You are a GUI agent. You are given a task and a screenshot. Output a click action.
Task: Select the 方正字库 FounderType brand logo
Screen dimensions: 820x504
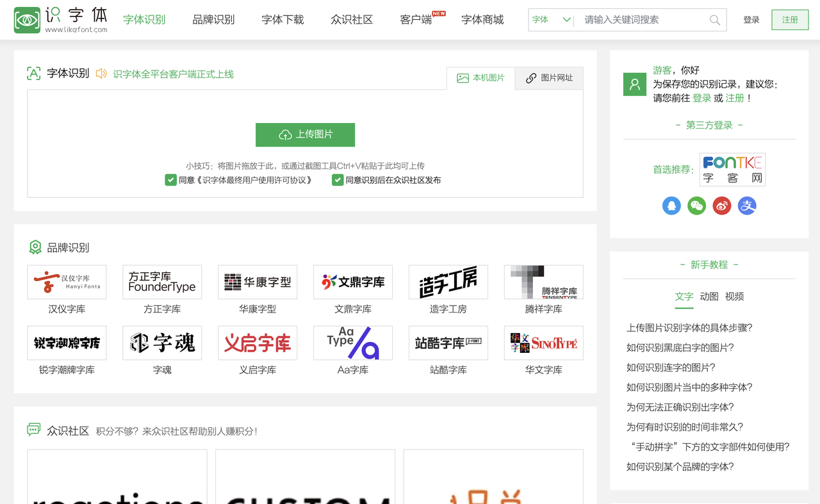click(x=161, y=282)
